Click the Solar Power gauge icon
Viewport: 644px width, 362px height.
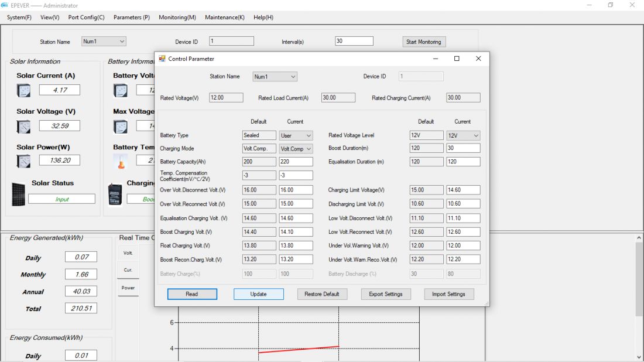click(23, 161)
